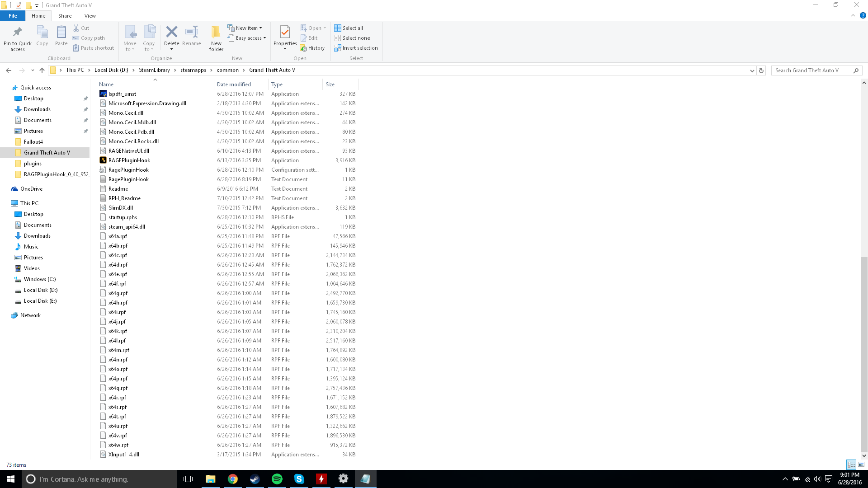868x488 pixels.
Task: Click Pin to Quick access icon
Action: [x=18, y=38]
